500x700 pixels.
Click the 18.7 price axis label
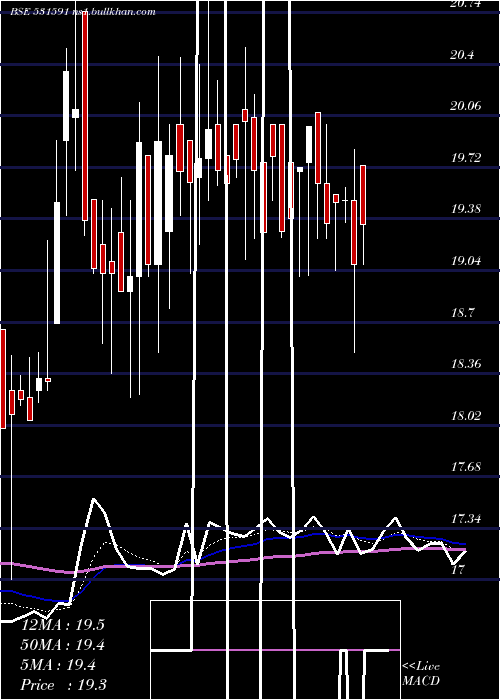click(462, 312)
